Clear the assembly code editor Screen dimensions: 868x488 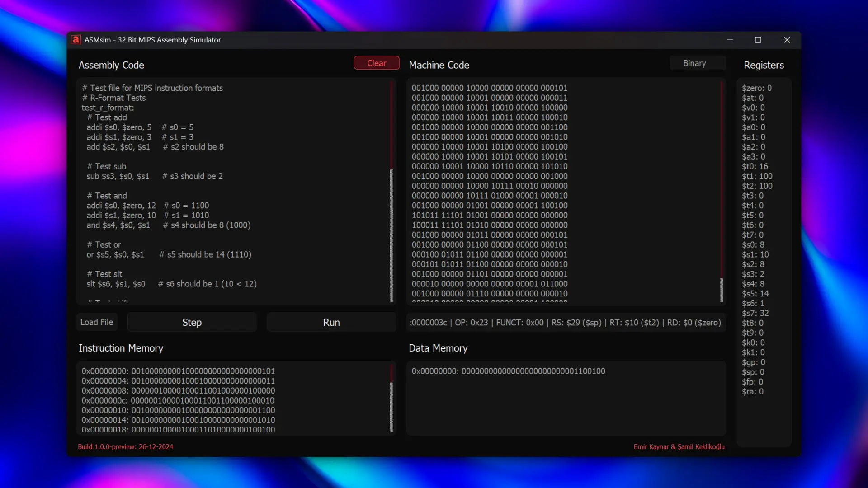pos(377,63)
